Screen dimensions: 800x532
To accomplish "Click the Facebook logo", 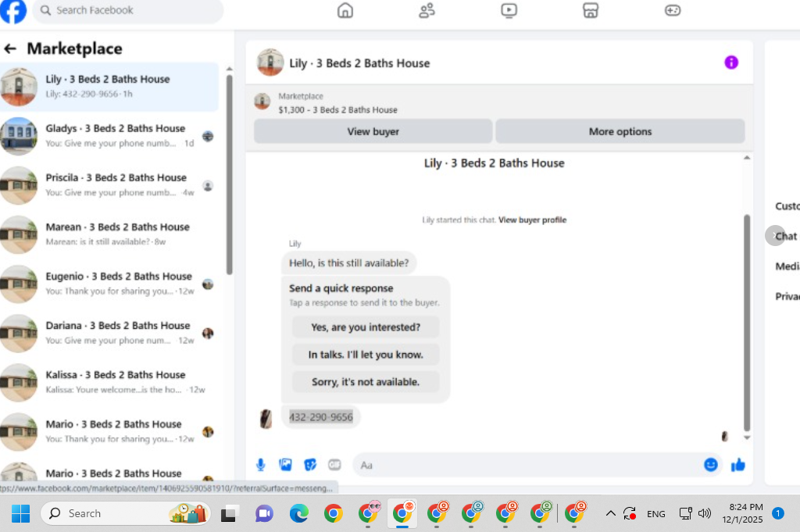I will click(12, 11).
